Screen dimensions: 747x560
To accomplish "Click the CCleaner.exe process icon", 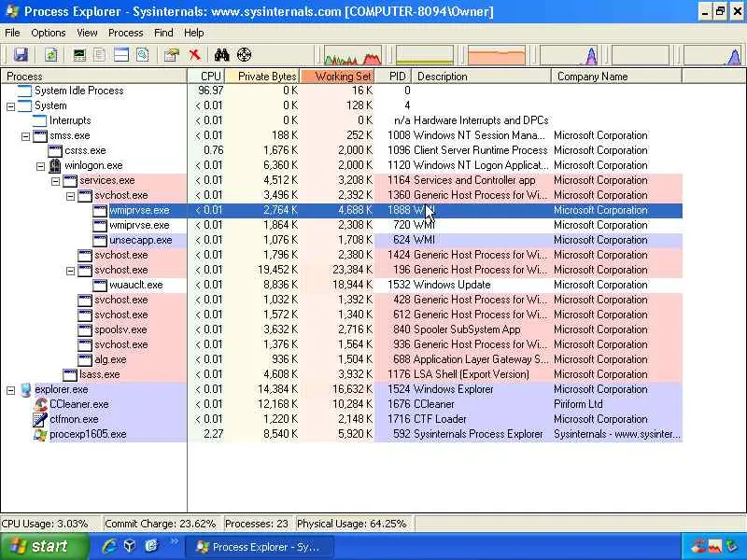I will click(x=40, y=404).
